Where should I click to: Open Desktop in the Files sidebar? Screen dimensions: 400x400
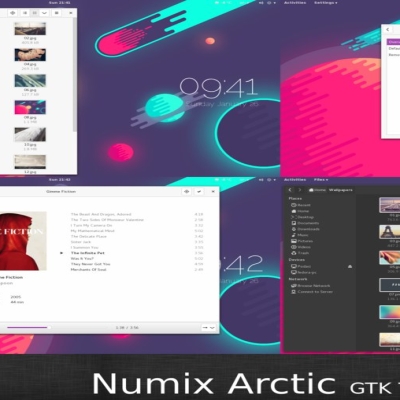302,217
